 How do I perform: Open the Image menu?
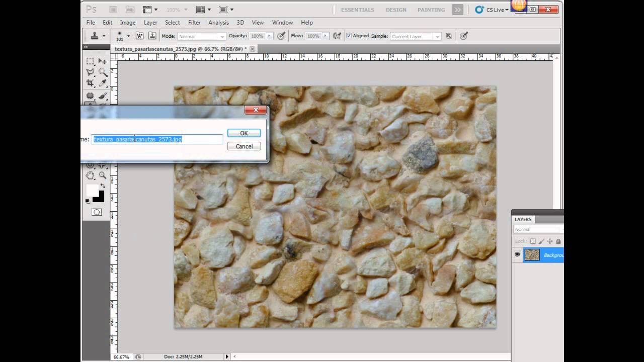coord(128,23)
